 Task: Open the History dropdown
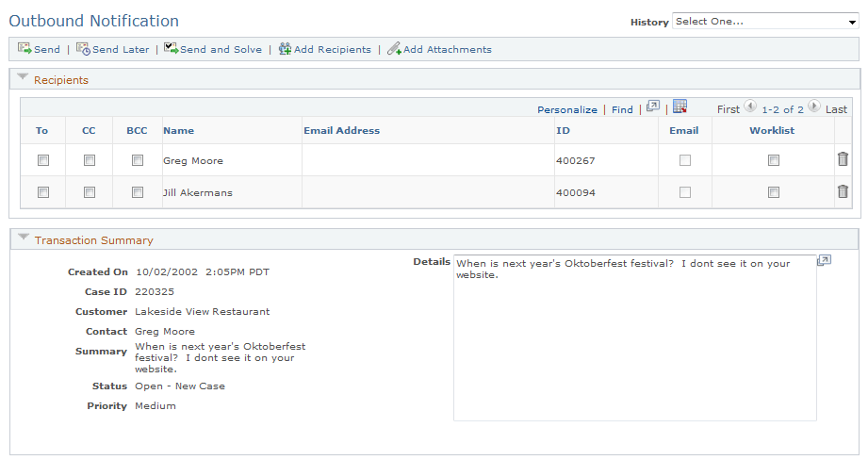coord(765,22)
